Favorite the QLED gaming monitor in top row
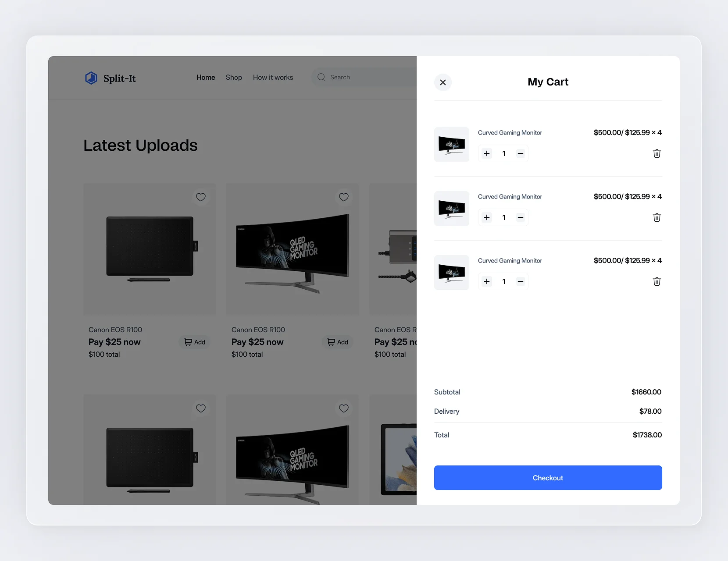 click(x=344, y=197)
